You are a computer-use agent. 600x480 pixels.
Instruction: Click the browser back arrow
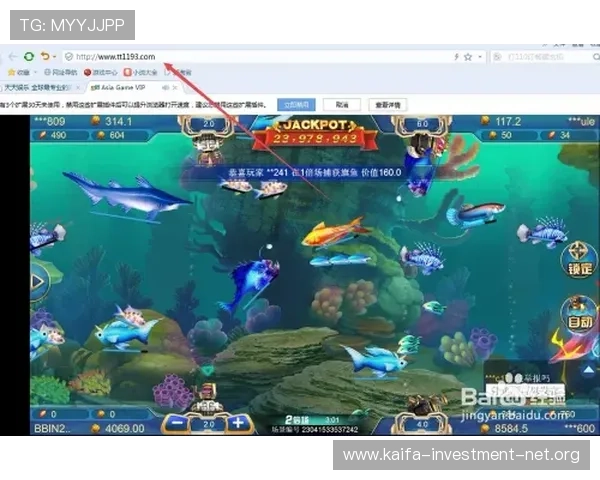tap(13, 57)
